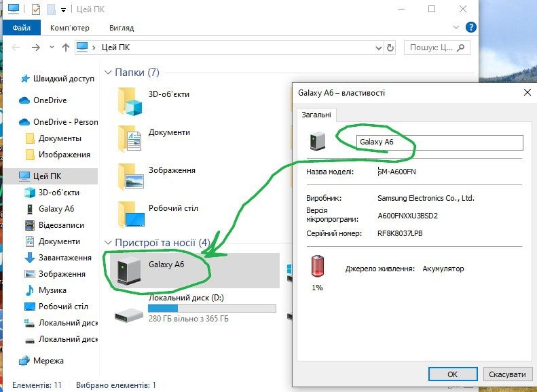Image resolution: width=537 pixels, height=392 pixels.
Task: Click the SM-A600FN model name text
Action: 396,172
